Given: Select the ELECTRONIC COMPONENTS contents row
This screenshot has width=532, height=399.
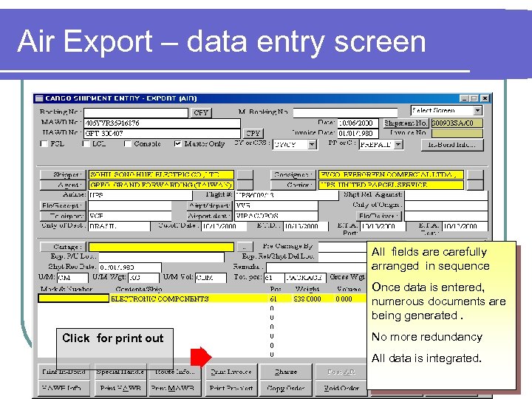Looking at the screenshot, I should (202, 299).
